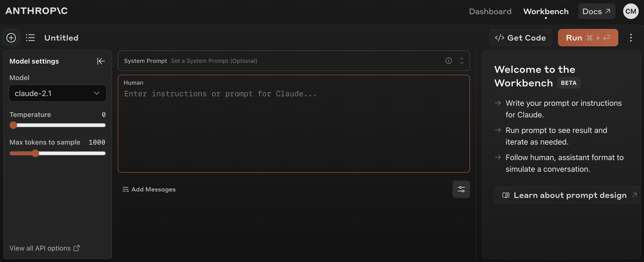Click the Max tokens to sample slider
644x262 pixels.
[x=58, y=153]
